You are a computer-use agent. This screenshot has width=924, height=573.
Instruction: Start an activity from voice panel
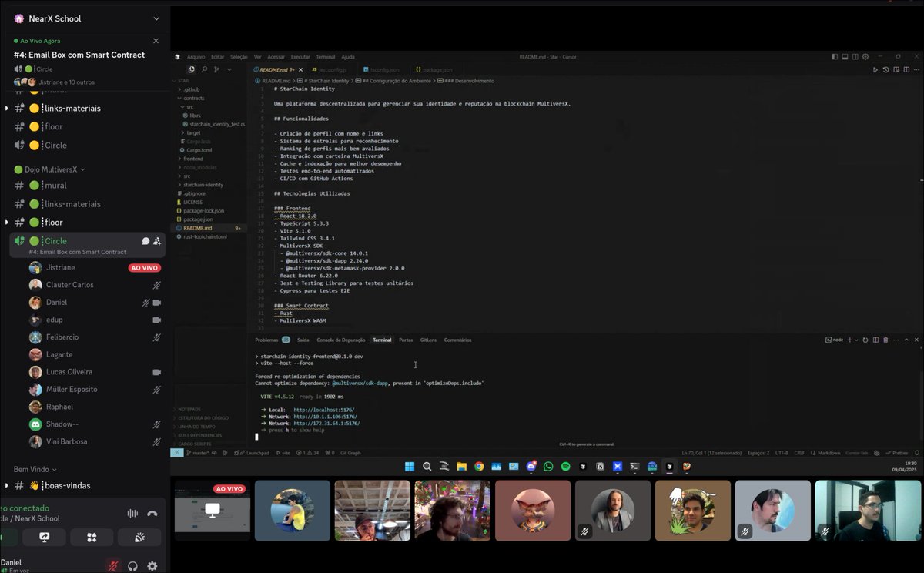point(92,537)
